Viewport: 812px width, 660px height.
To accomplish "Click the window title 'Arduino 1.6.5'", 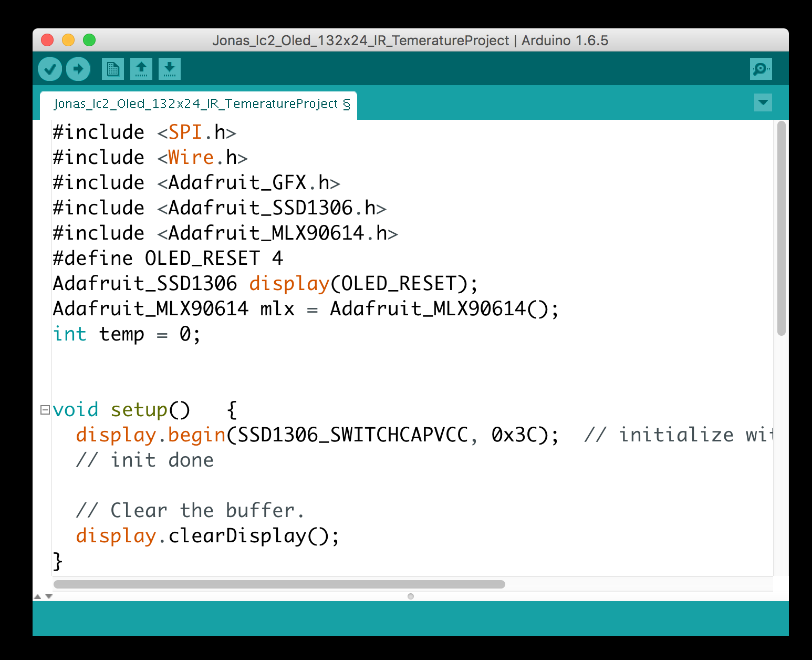I will click(x=565, y=40).
